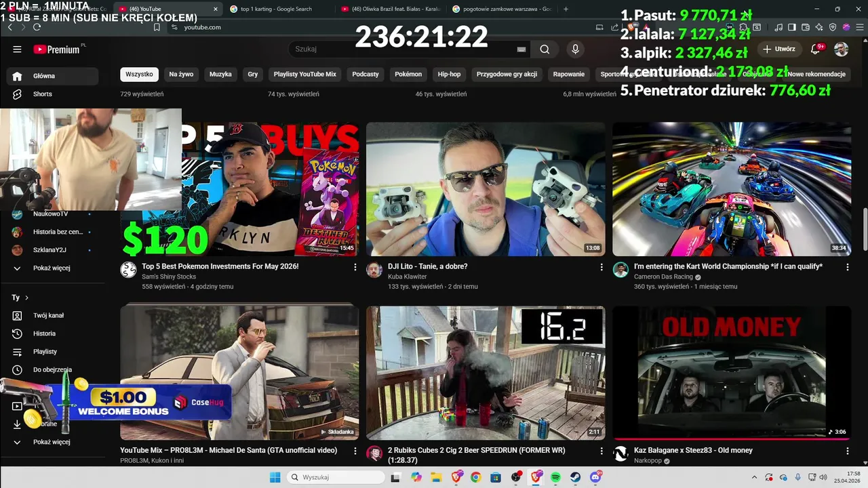Screen dimensions: 868x488
Task: Open options for Top 5 Pokemon Investments
Action: tap(355, 267)
